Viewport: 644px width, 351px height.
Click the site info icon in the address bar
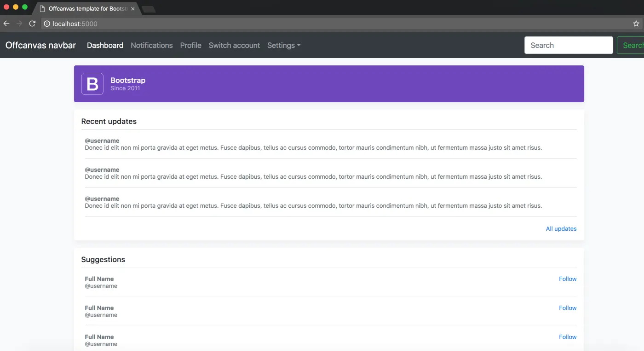click(x=47, y=23)
